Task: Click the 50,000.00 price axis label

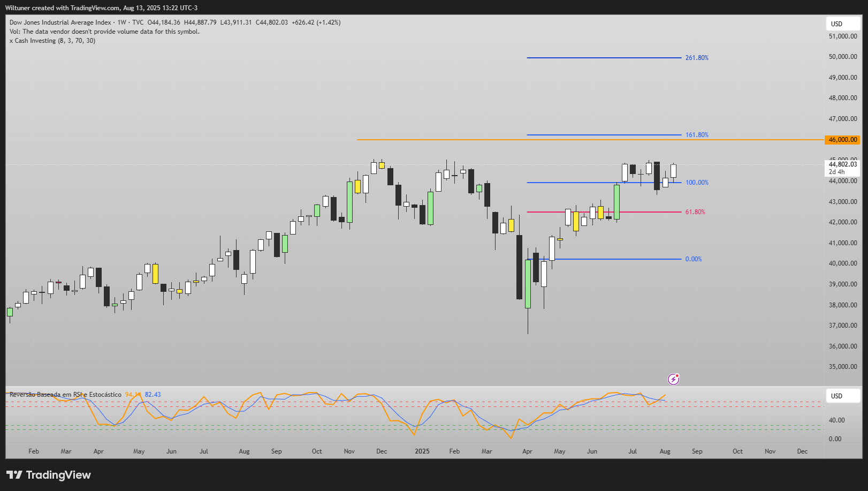Action: pos(843,57)
